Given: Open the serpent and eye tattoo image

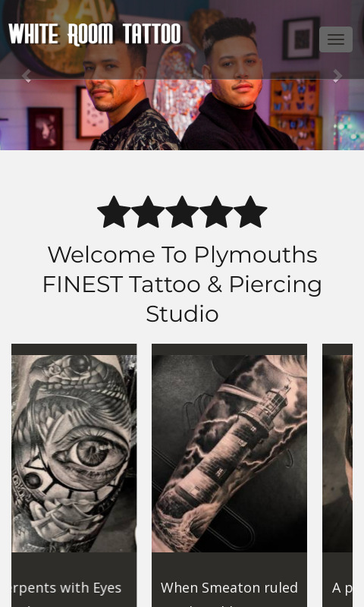Looking at the screenshot, I should click(74, 453).
